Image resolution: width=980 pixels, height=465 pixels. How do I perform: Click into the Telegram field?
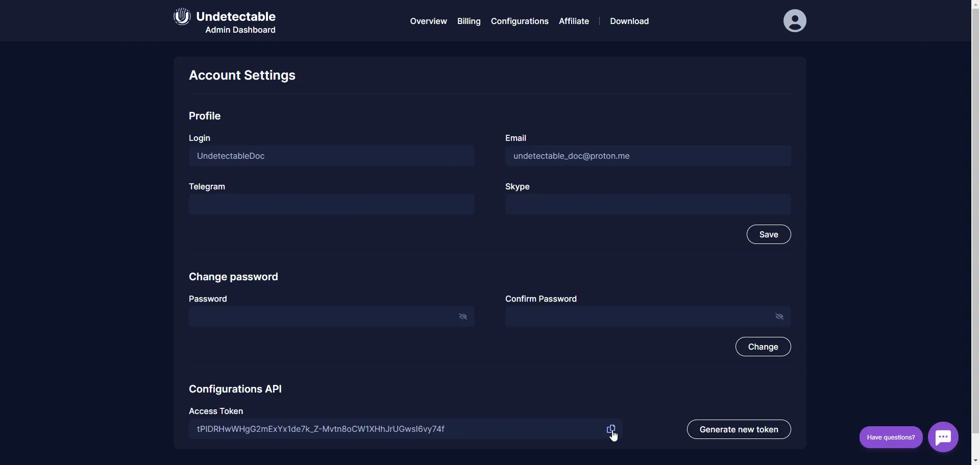(x=332, y=204)
